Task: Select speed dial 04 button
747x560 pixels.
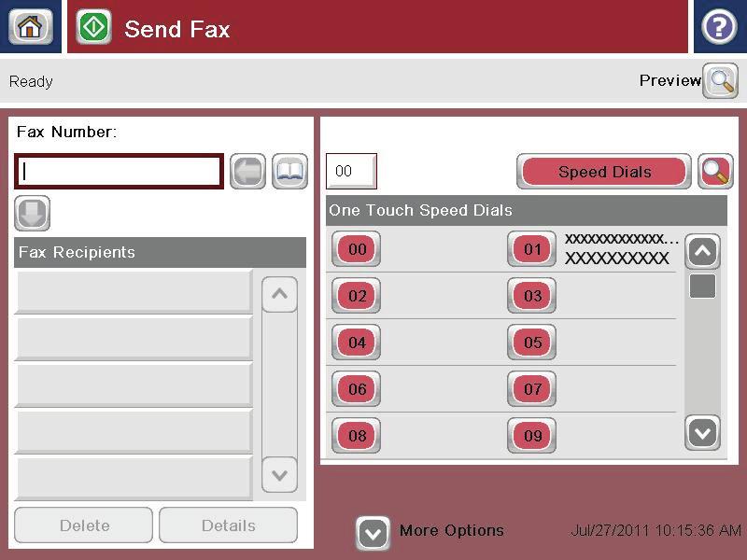Action: [357, 342]
